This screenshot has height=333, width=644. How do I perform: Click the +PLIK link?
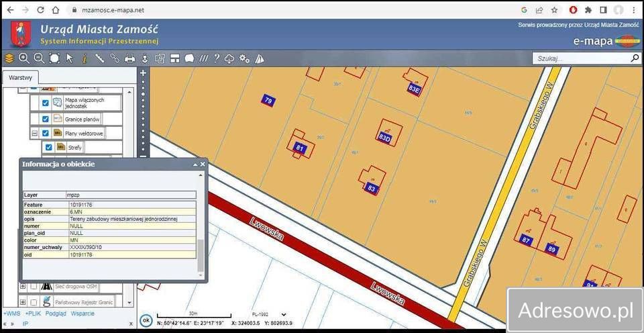pos(34,314)
